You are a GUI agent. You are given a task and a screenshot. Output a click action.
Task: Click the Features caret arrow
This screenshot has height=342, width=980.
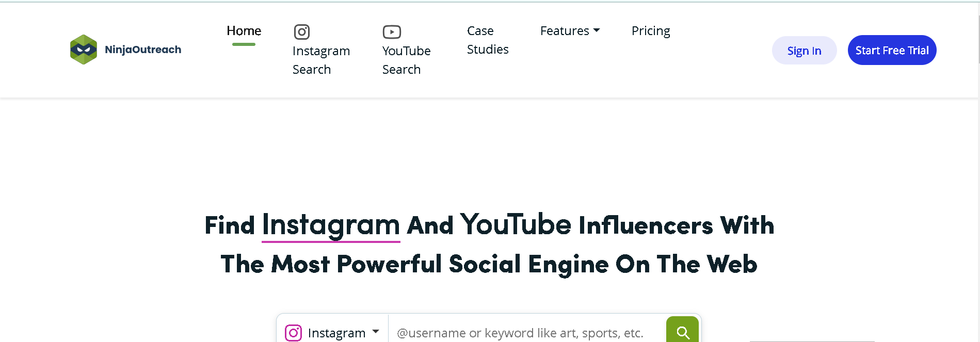click(597, 30)
